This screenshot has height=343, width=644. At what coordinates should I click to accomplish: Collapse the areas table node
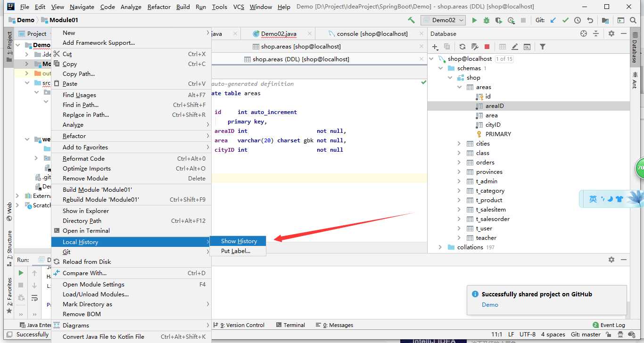point(459,87)
